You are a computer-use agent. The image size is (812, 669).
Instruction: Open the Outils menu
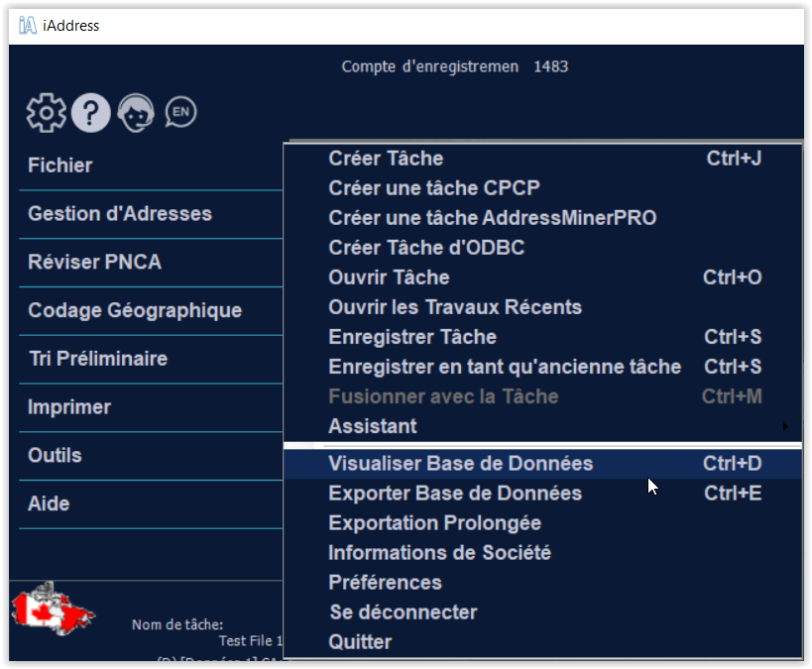coord(55,456)
